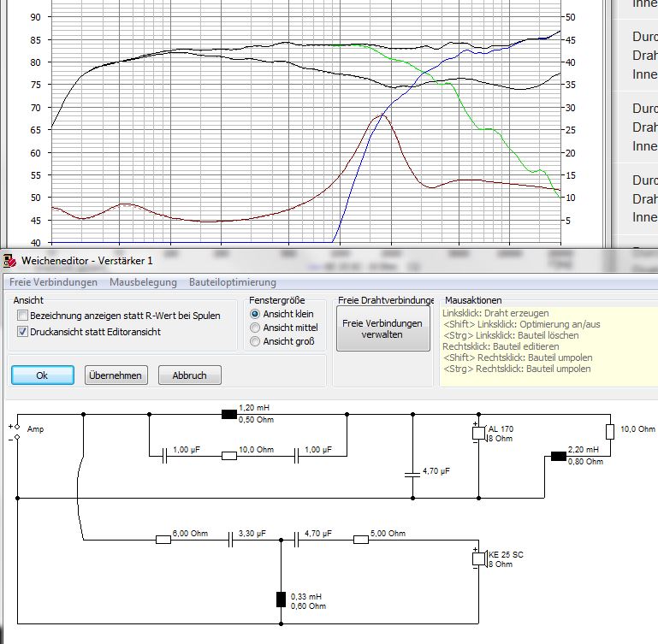The width and height of the screenshot is (658, 644).
Task: Click the 0,33 mH value label
Action: (306, 597)
